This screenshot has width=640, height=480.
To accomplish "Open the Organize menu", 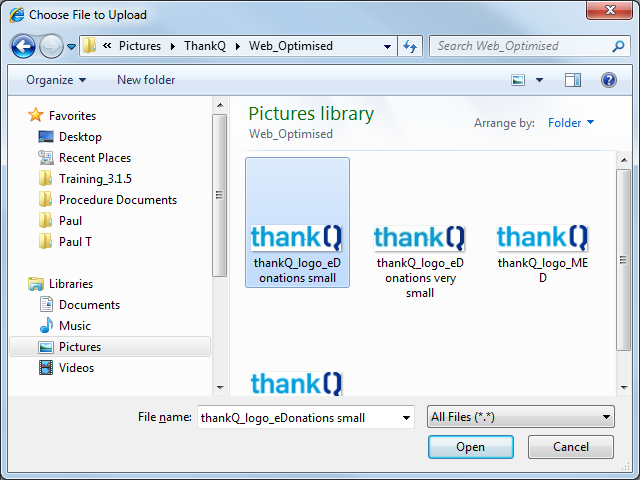I will tap(56, 80).
